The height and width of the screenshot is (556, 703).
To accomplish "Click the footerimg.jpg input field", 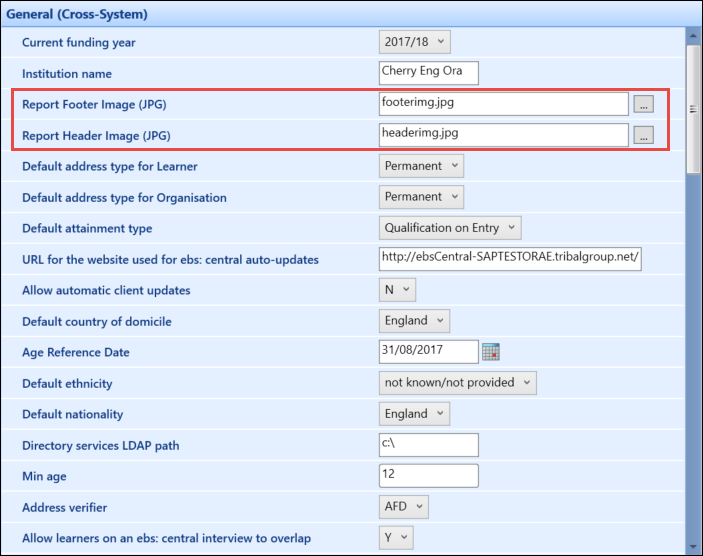I will [x=503, y=104].
